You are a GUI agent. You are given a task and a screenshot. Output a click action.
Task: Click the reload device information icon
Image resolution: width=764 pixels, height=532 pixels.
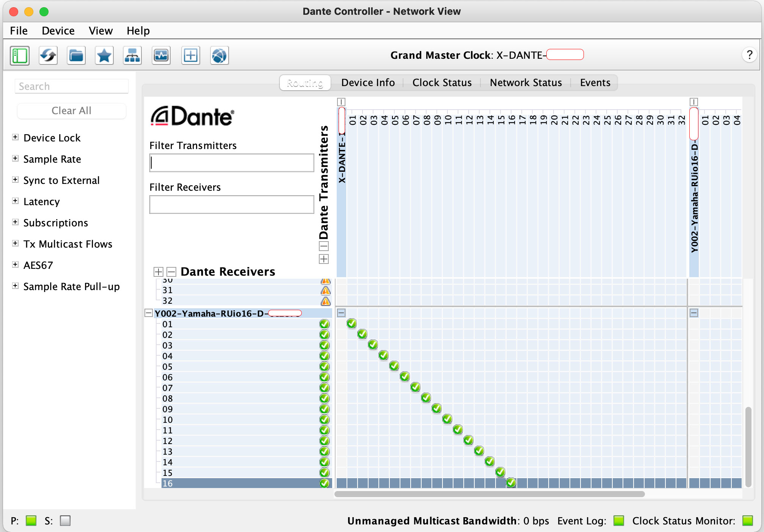click(x=48, y=56)
